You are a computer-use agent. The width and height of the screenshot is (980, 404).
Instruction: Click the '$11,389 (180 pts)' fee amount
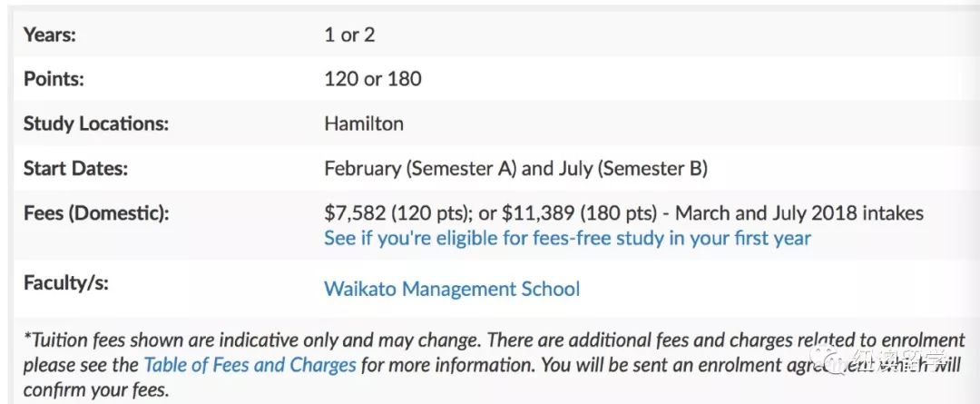(579, 213)
